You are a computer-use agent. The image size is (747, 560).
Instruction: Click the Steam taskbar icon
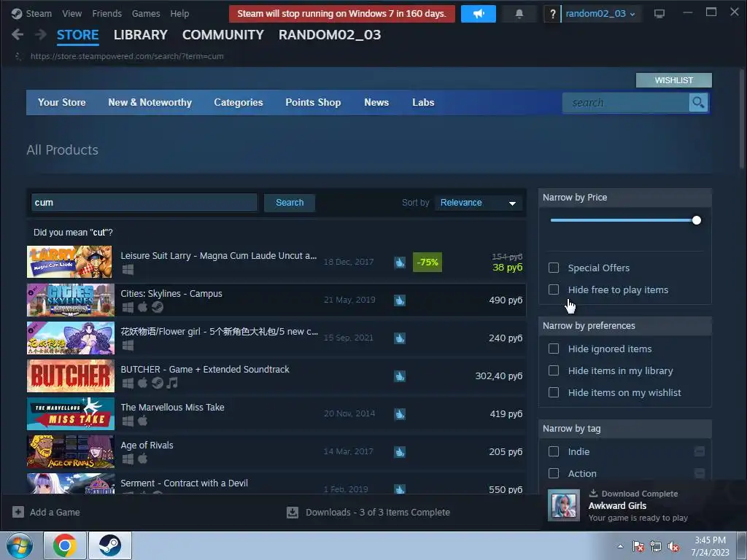click(x=110, y=545)
